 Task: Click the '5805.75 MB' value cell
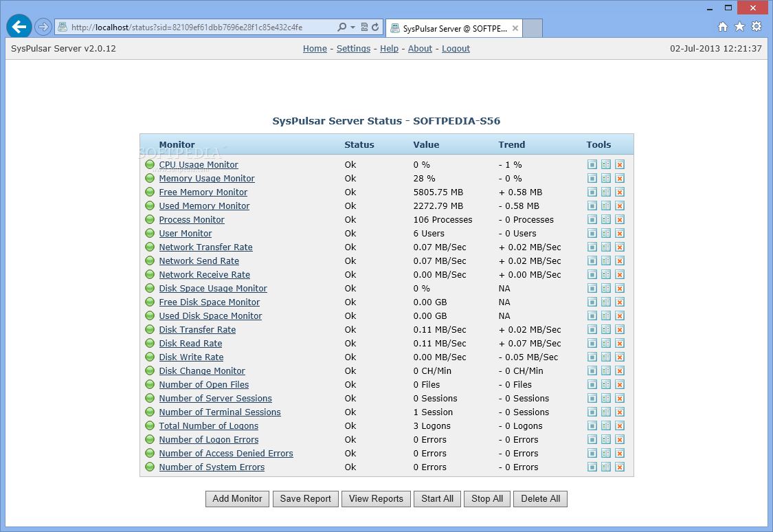(x=438, y=192)
